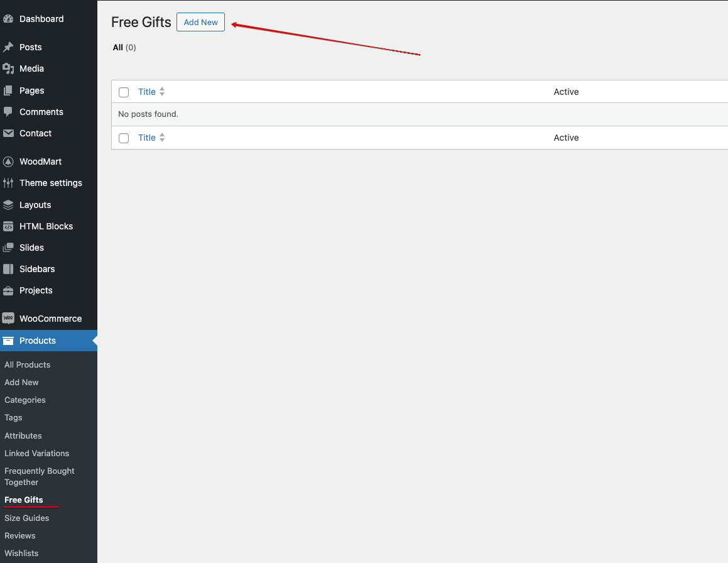This screenshot has width=728, height=563.
Task: Go to Slides section
Action: [31, 248]
